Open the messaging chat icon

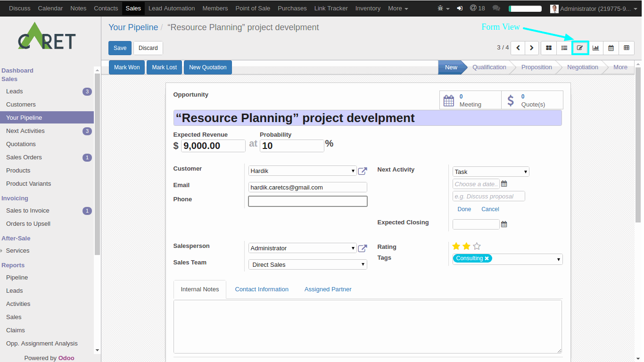tap(496, 8)
